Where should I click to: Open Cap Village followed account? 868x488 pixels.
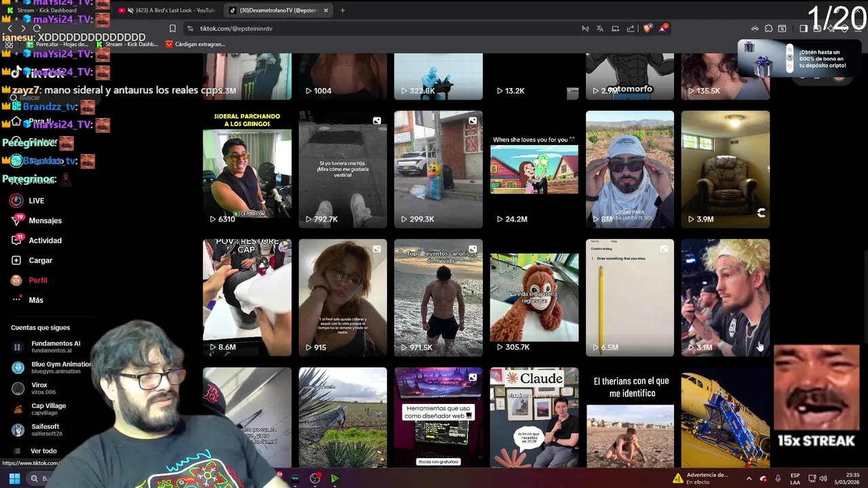tap(39, 409)
